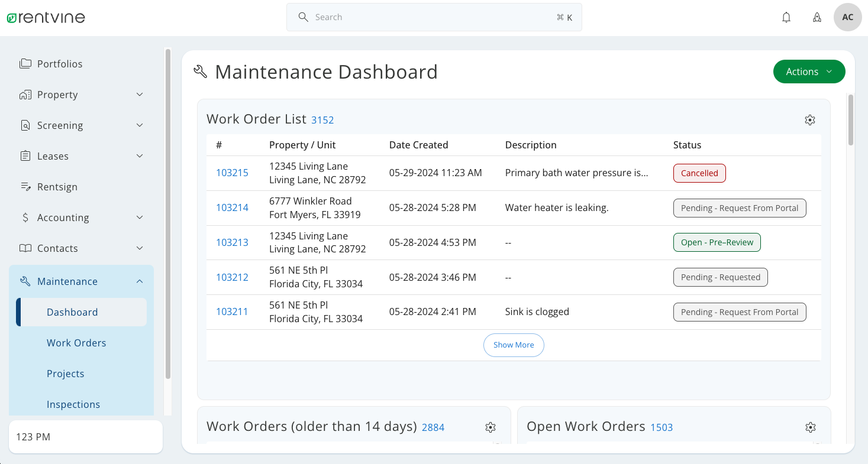Click the Rentvine logo
The height and width of the screenshot is (464, 868).
45,17
